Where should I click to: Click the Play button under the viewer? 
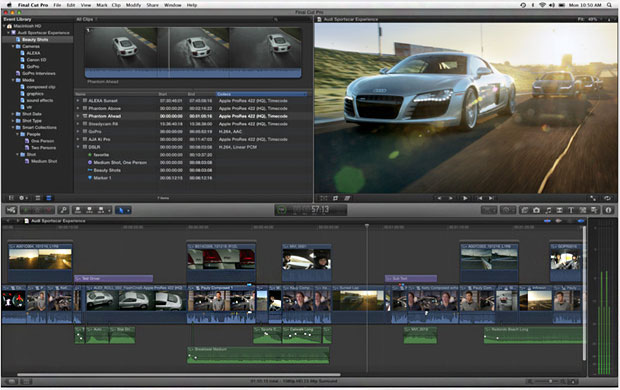click(x=465, y=198)
